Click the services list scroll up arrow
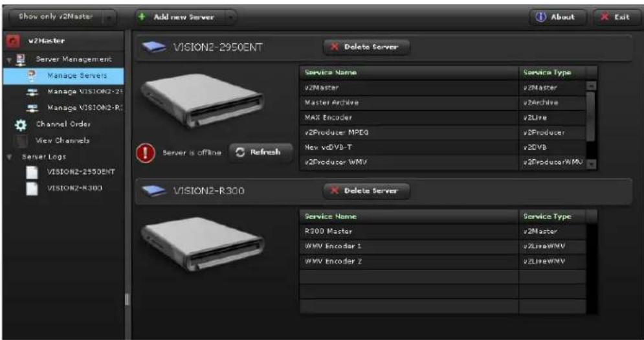644x340 pixels. [592, 86]
